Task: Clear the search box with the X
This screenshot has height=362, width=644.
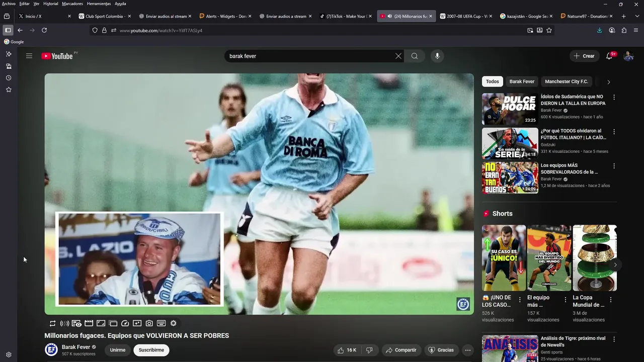Action: [x=398, y=56]
